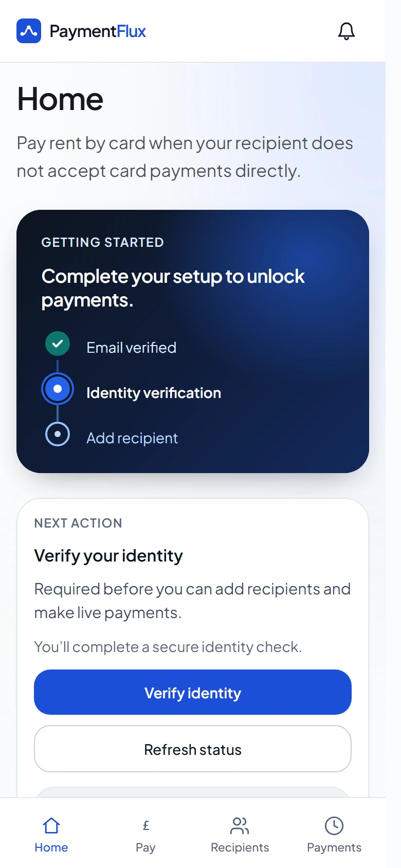
Task: Click the Home house icon
Action: [x=51, y=825]
